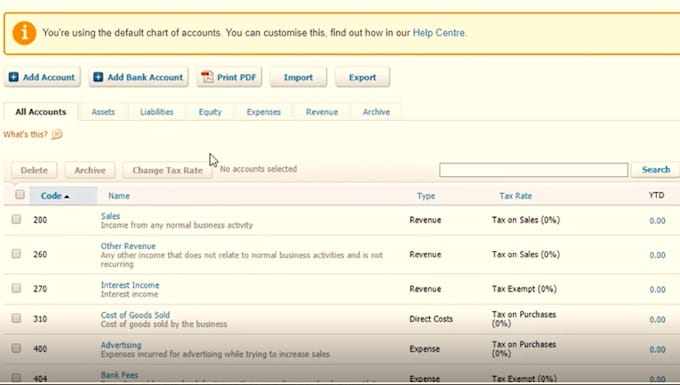Click into the account search field
Screen dimensions: 680x385
[x=533, y=170]
